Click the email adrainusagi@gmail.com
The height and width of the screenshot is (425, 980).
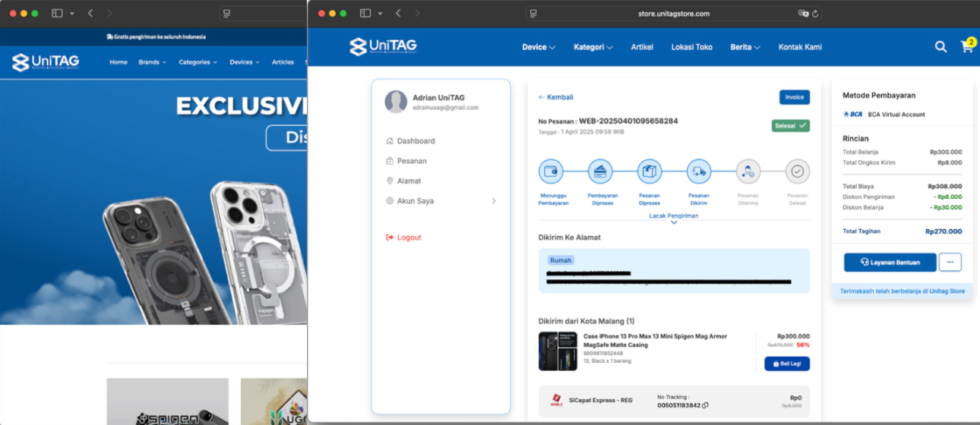pos(445,108)
